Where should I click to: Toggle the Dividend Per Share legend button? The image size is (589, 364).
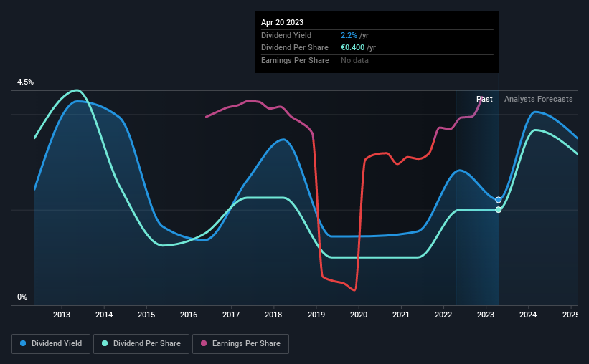coord(141,344)
